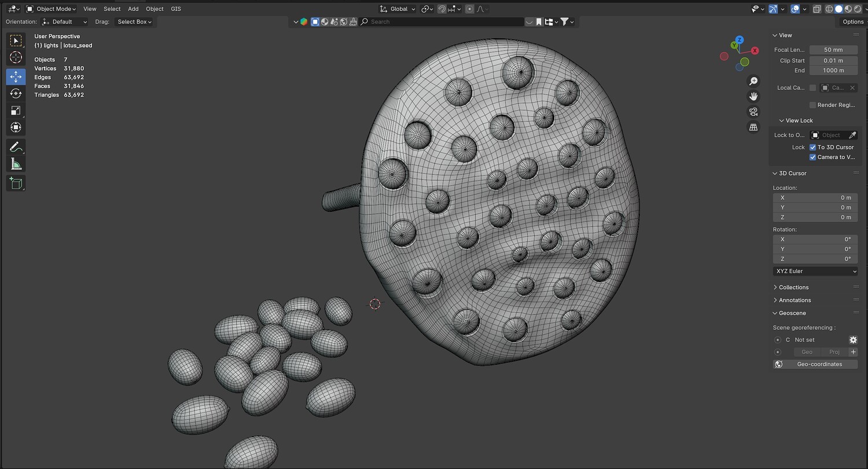Click the clip End 1000 m field

click(x=833, y=71)
